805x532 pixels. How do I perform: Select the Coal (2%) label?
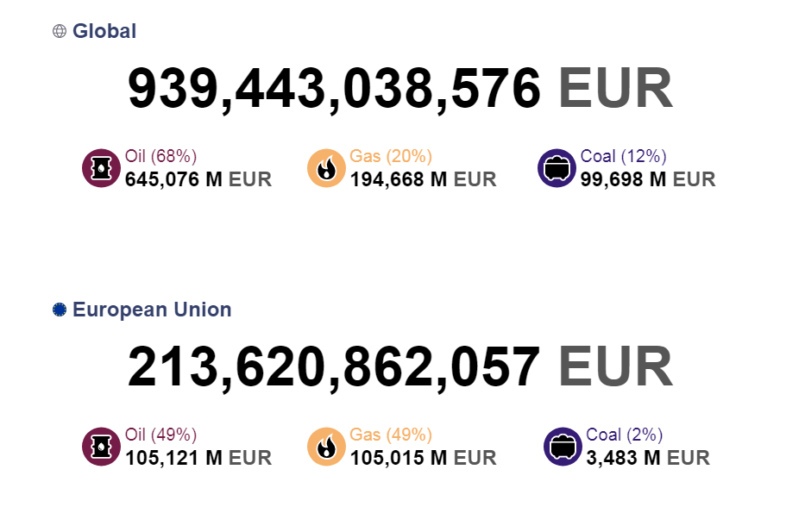click(625, 435)
